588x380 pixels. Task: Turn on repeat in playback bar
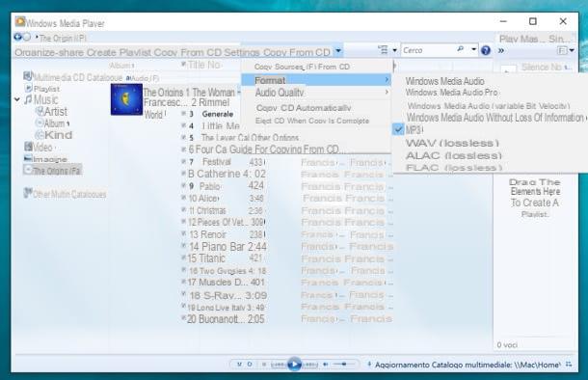(250, 365)
